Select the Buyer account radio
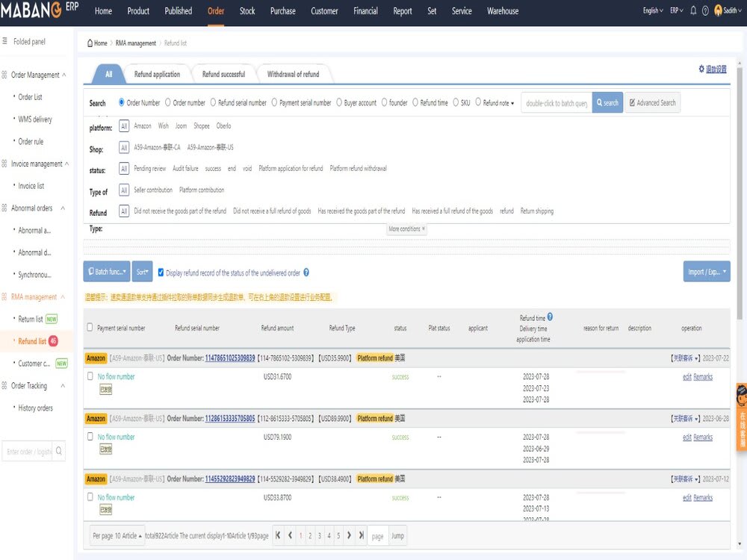The width and height of the screenshot is (747, 560). click(x=339, y=102)
